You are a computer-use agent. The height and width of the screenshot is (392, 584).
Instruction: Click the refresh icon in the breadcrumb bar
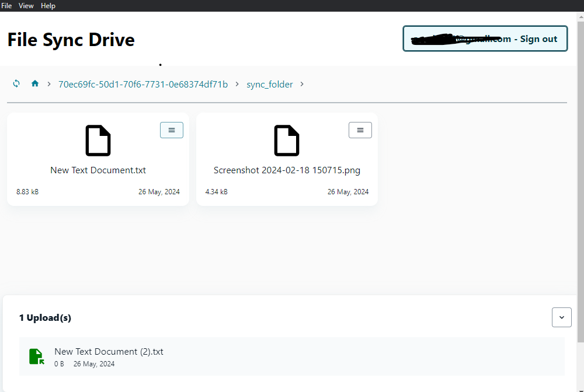[16, 83]
